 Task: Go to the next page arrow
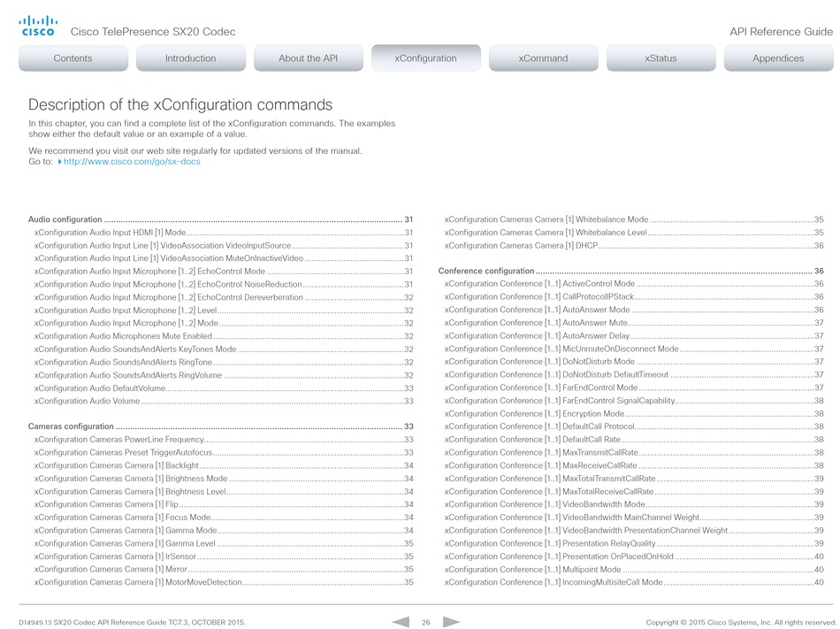point(451,622)
